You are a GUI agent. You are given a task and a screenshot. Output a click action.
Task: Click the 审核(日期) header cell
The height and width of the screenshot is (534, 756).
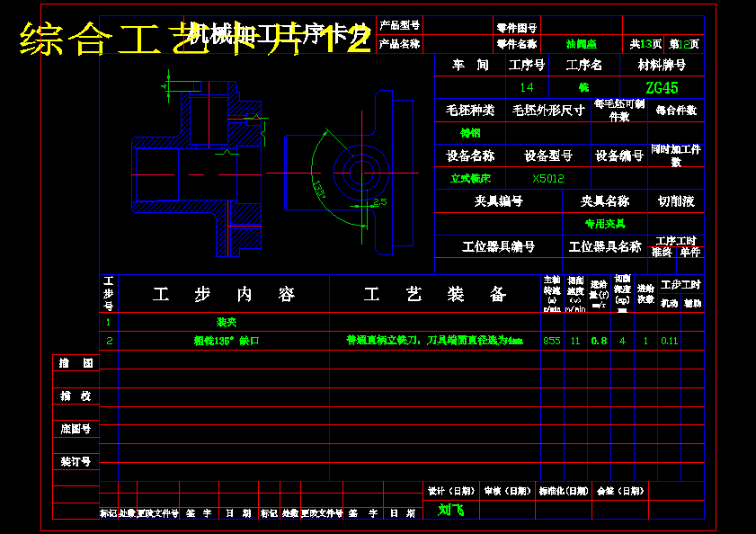point(507,491)
